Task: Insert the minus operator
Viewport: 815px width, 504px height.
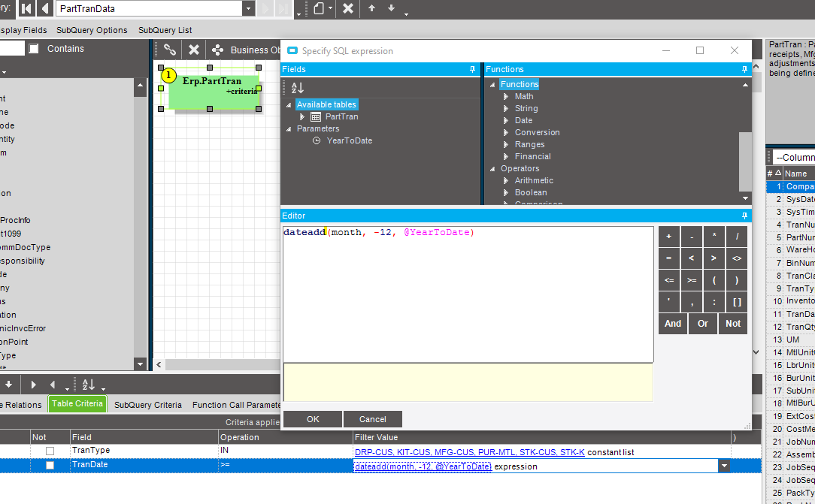Action: 691,237
